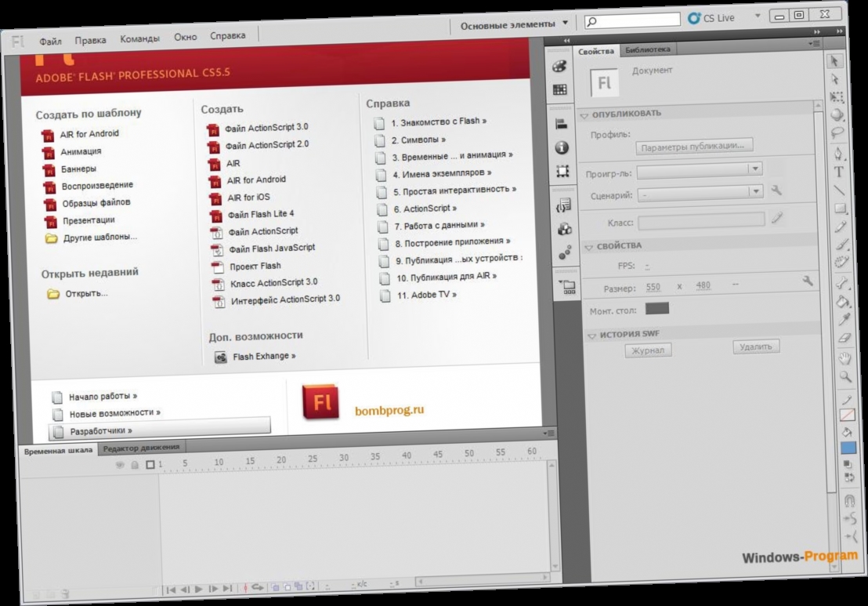Image resolution: width=868 pixels, height=606 pixels.
Task: Switch to Редактор движения tab
Action: 141,448
